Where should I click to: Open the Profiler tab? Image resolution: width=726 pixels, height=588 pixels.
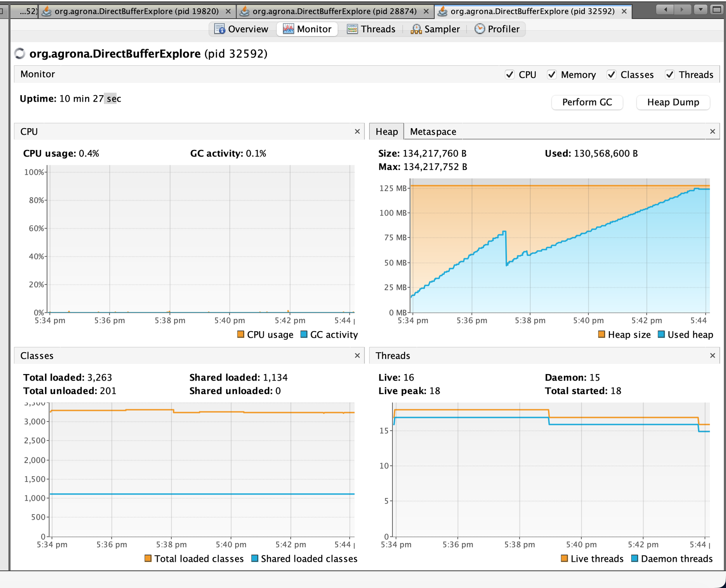point(497,29)
